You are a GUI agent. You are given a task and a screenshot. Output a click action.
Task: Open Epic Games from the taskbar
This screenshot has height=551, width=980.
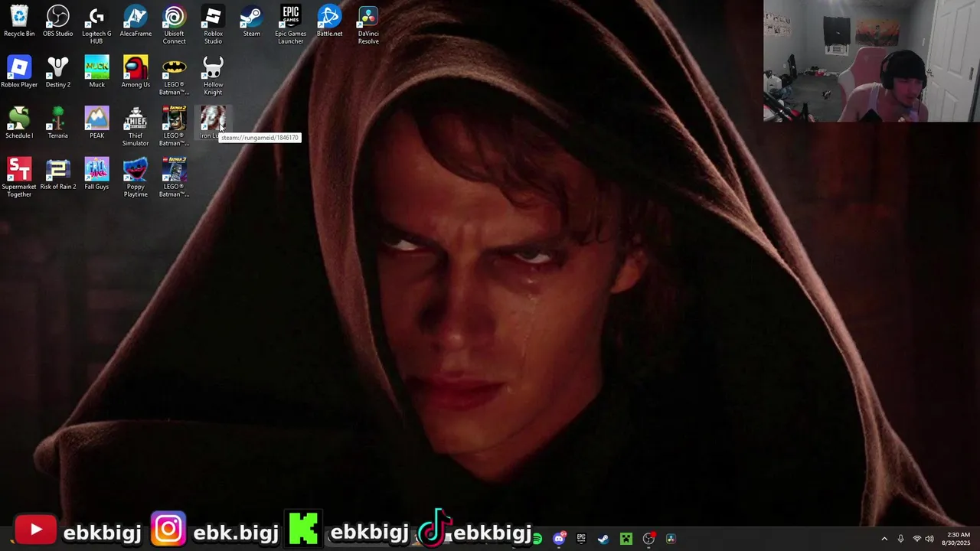(581, 539)
